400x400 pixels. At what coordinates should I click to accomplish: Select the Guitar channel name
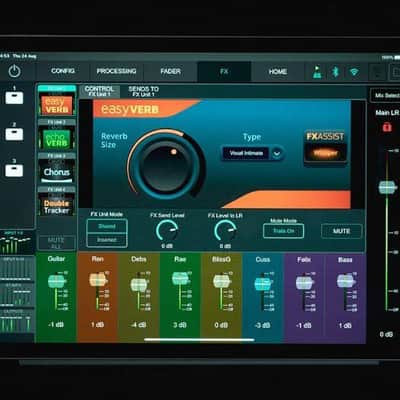click(x=56, y=259)
